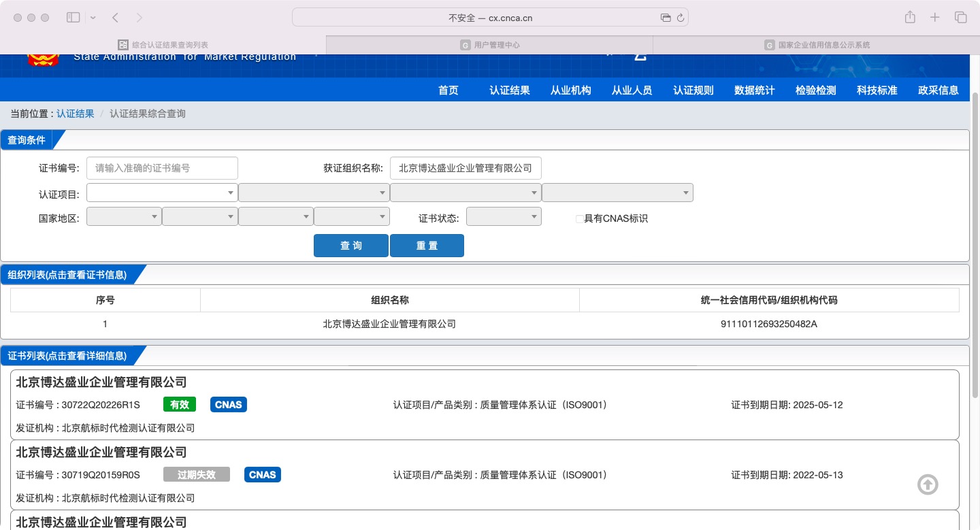This screenshot has height=530, width=980.
Task: Click the 重置 reset button
Action: (x=427, y=246)
